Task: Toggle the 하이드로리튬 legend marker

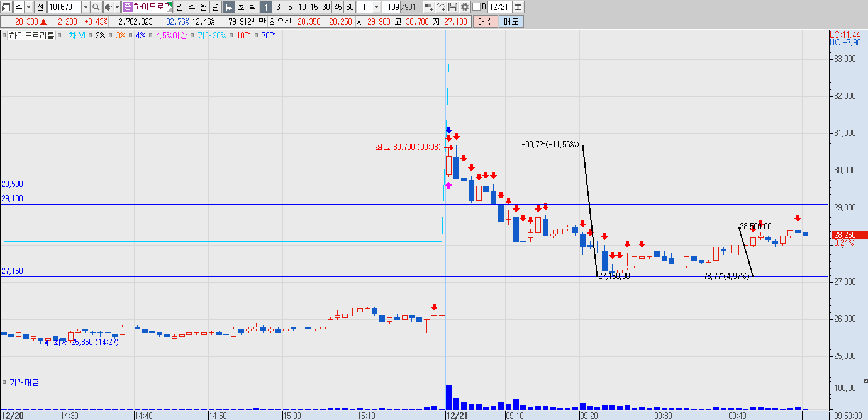Action: 4,36
